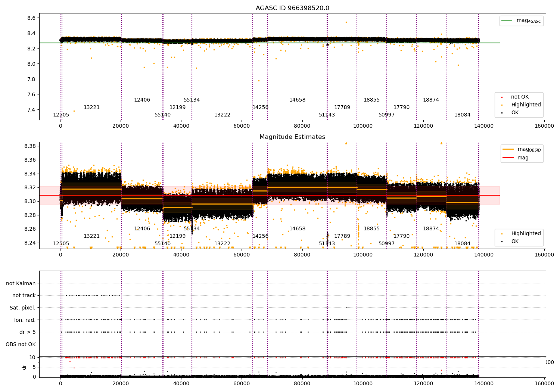Select 'not OK' legend entry in top plot

[520, 97]
